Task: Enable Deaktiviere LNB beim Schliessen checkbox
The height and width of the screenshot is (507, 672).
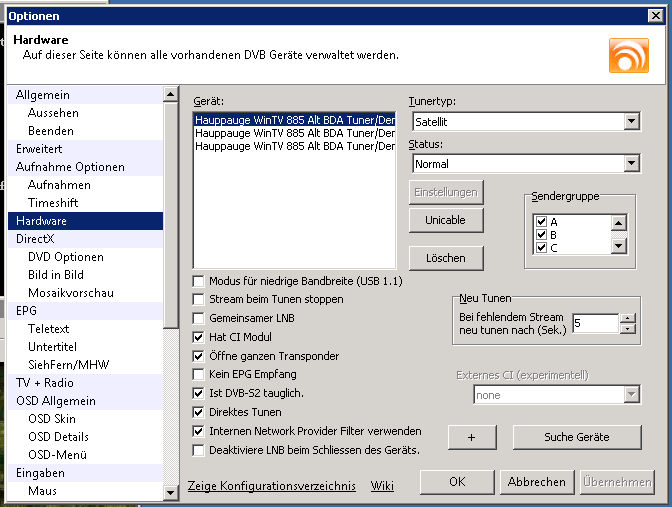Action: (198, 450)
